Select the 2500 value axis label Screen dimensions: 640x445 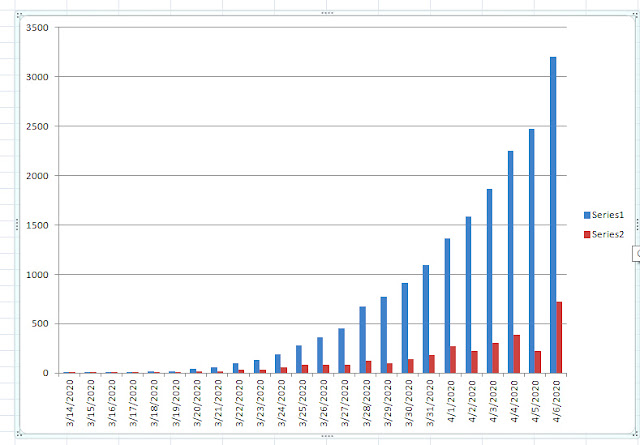pos(37,127)
